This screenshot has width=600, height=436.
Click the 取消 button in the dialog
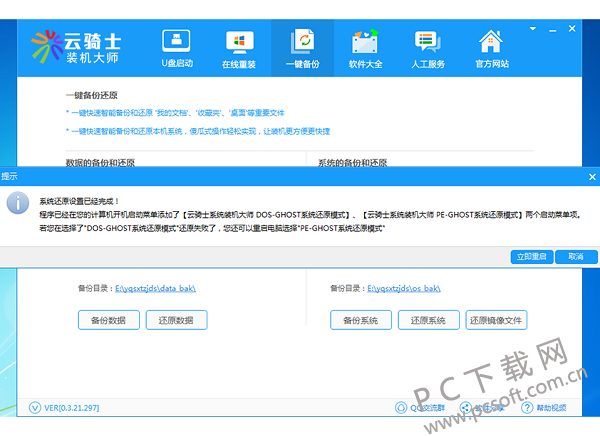(576, 256)
